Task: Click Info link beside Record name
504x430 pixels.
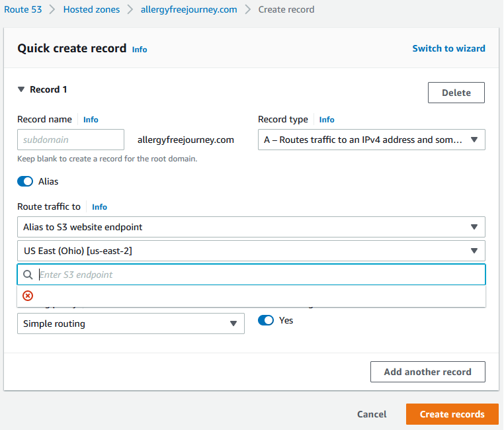Action: coord(91,120)
